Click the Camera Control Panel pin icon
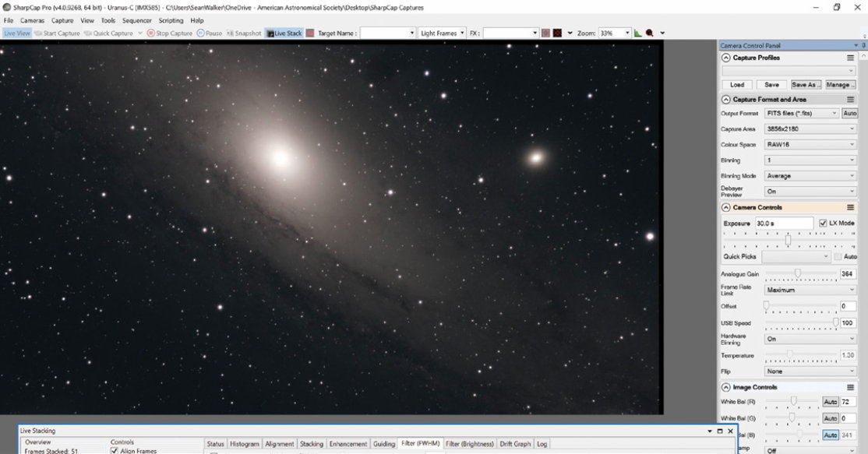The width and height of the screenshot is (868, 454). (x=863, y=45)
